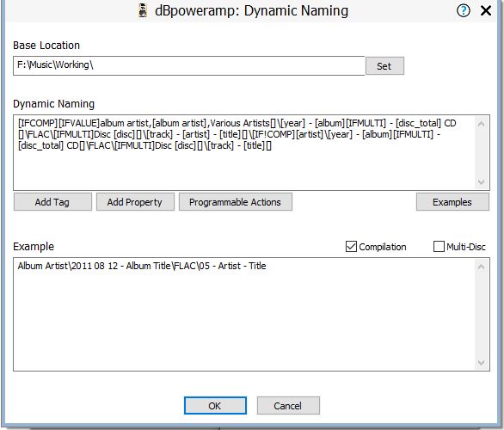
Task: Click the Set button for base location
Action: tap(384, 66)
